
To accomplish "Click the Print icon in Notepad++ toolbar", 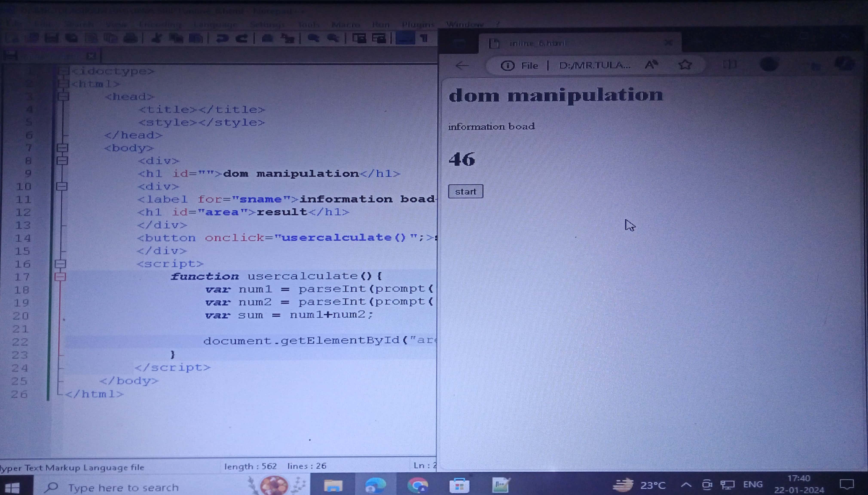I will pyautogui.click(x=131, y=38).
